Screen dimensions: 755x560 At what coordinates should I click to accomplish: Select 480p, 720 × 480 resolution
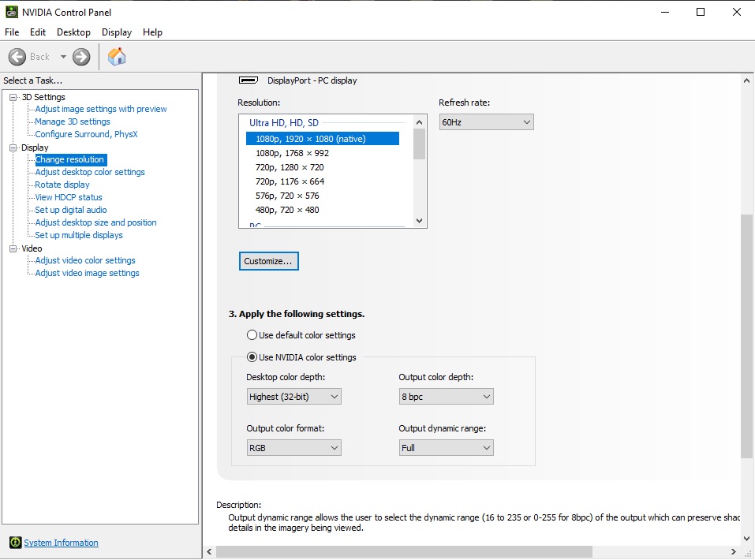point(287,210)
